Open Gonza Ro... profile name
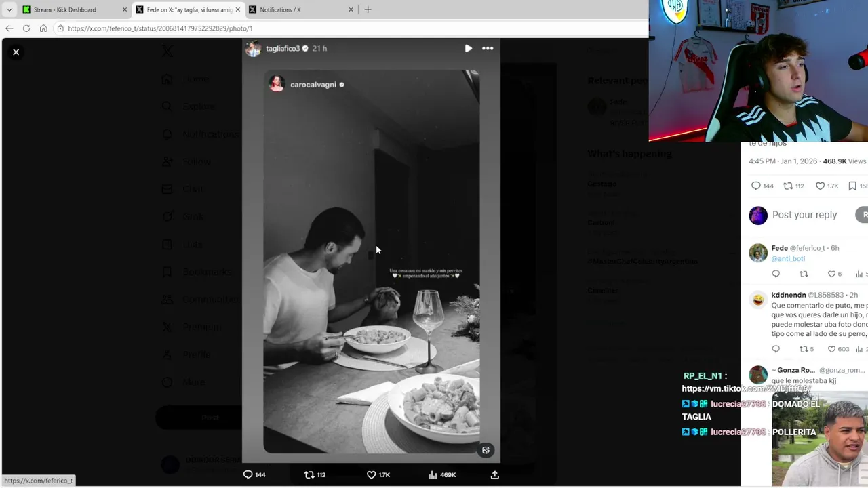This screenshot has width=868, height=488. pyautogui.click(x=793, y=370)
